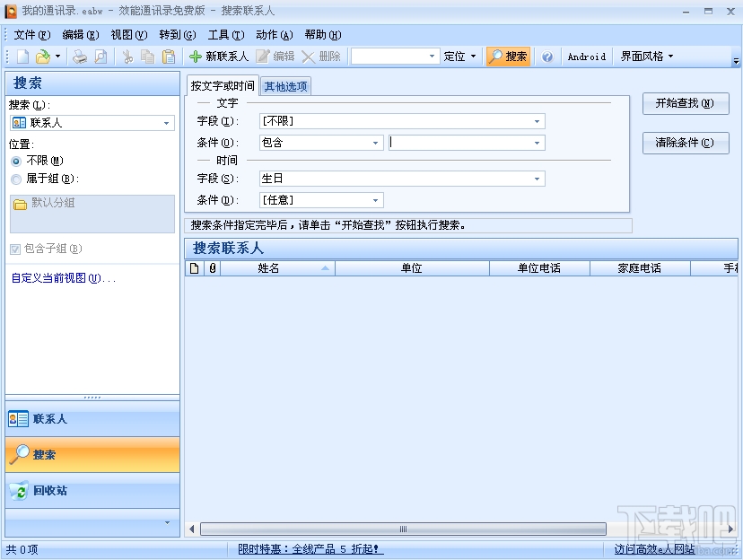
Task: Click the 默认分组 folder item
Action: [44, 203]
